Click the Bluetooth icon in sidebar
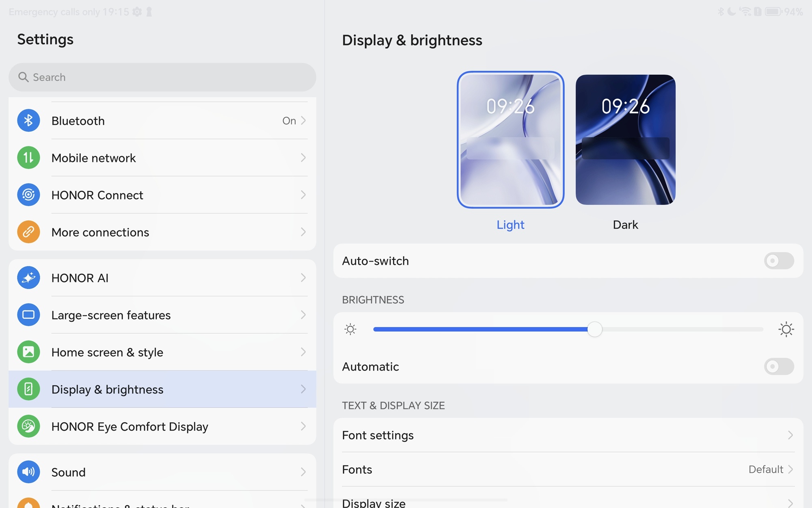The image size is (812, 508). tap(28, 121)
